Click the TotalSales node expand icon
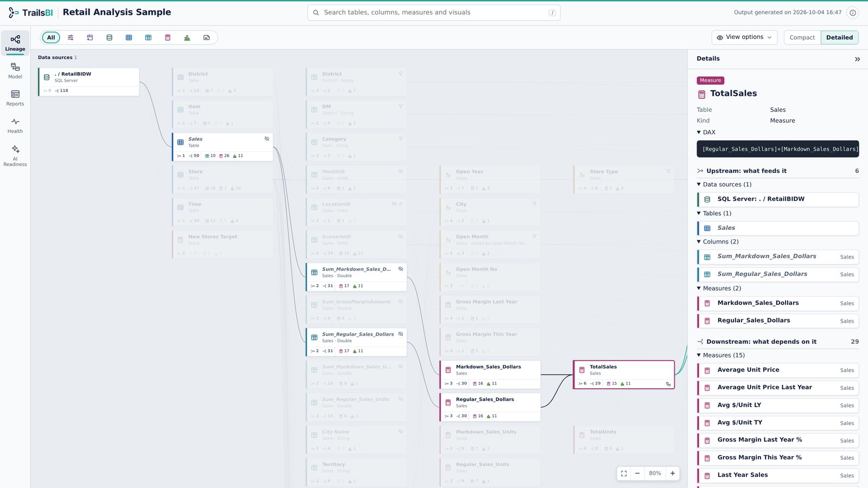Image resolution: width=868 pixels, height=488 pixels. pos(668,384)
